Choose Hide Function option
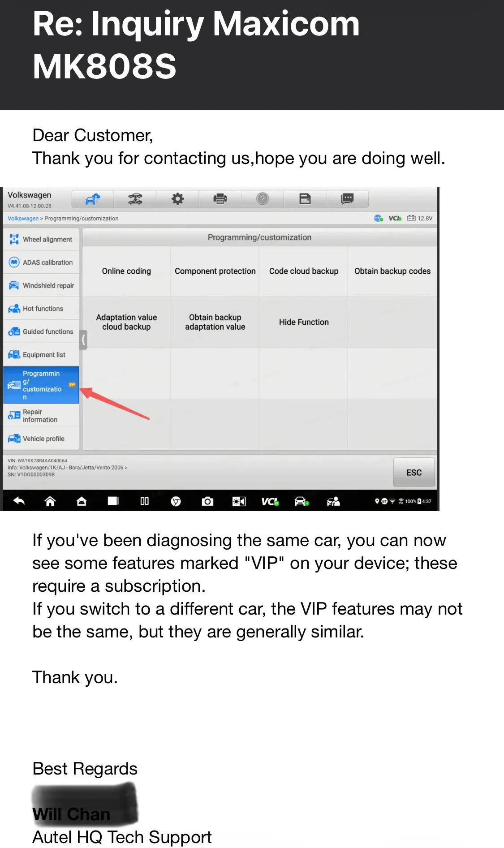This screenshot has width=504, height=848. 304,322
